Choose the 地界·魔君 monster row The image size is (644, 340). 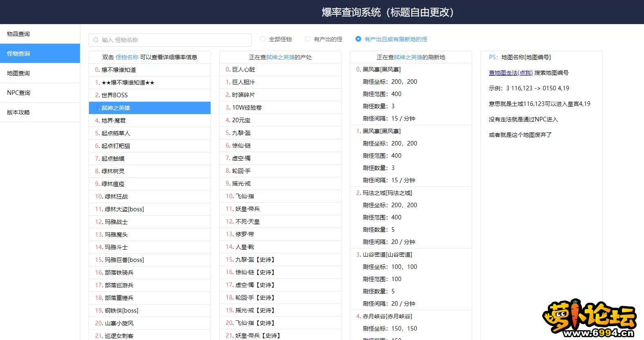[150, 121]
